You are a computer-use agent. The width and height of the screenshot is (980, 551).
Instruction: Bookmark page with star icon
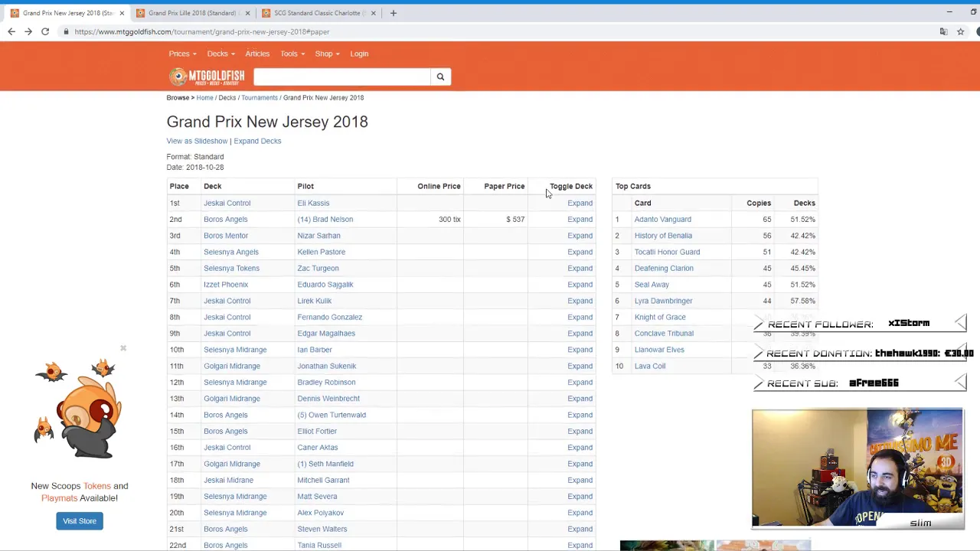(x=960, y=31)
